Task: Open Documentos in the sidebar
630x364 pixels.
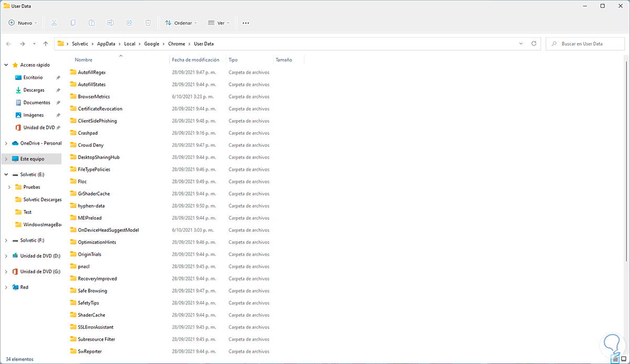Action: [37, 103]
